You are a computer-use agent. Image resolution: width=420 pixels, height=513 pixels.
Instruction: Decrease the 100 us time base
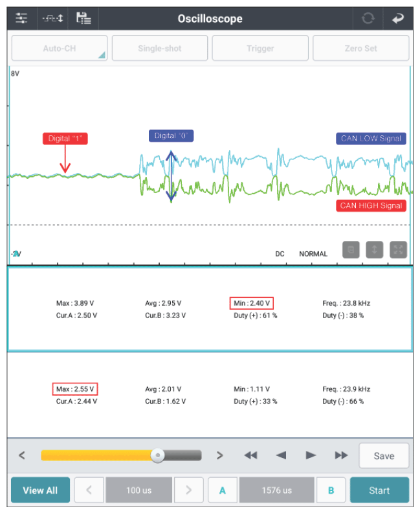click(x=89, y=490)
